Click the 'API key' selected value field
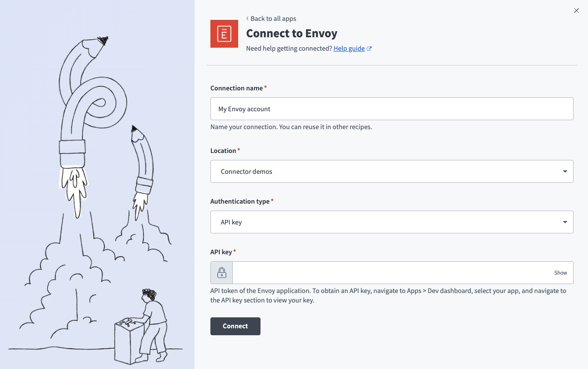The image size is (588, 369). [392, 221]
